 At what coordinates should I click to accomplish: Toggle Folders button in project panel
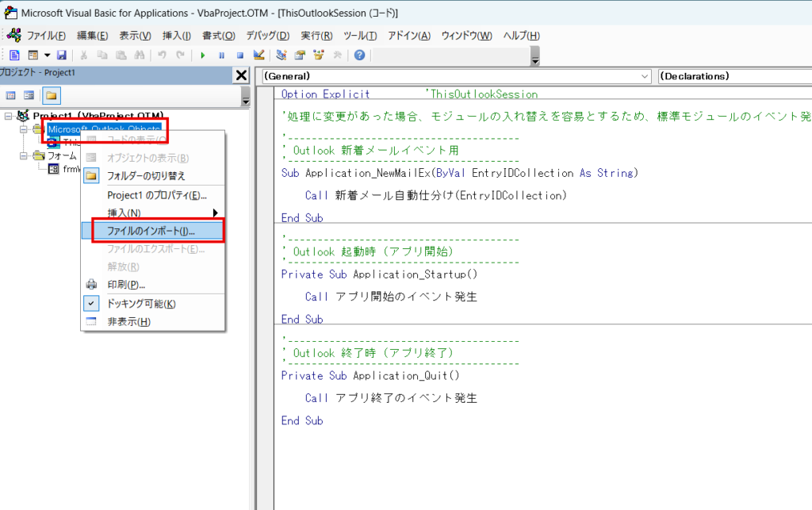click(51, 95)
